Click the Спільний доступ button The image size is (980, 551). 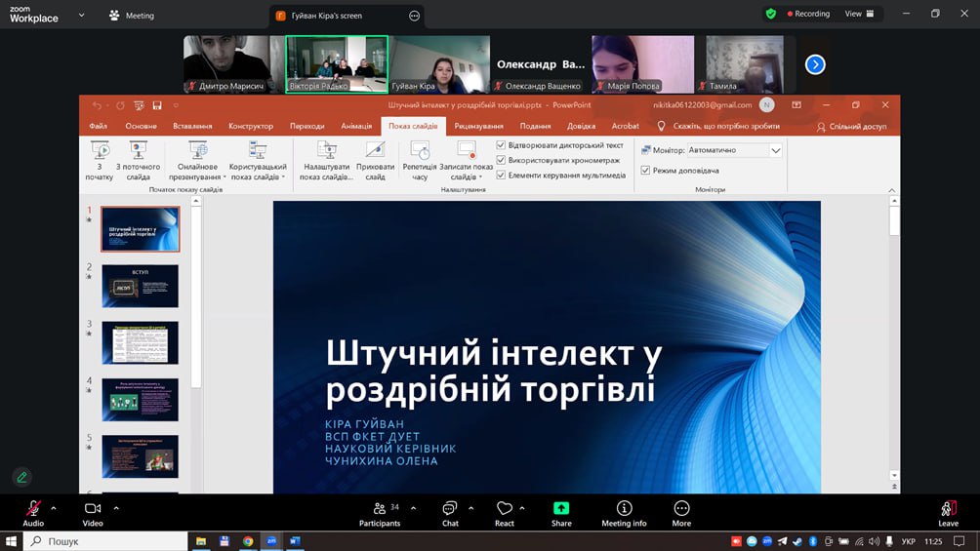click(x=851, y=126)
